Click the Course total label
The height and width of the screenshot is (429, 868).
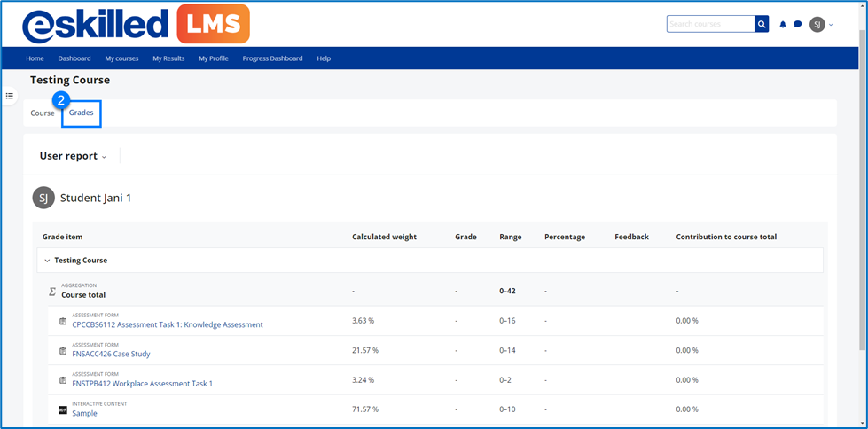click(83, 295)
